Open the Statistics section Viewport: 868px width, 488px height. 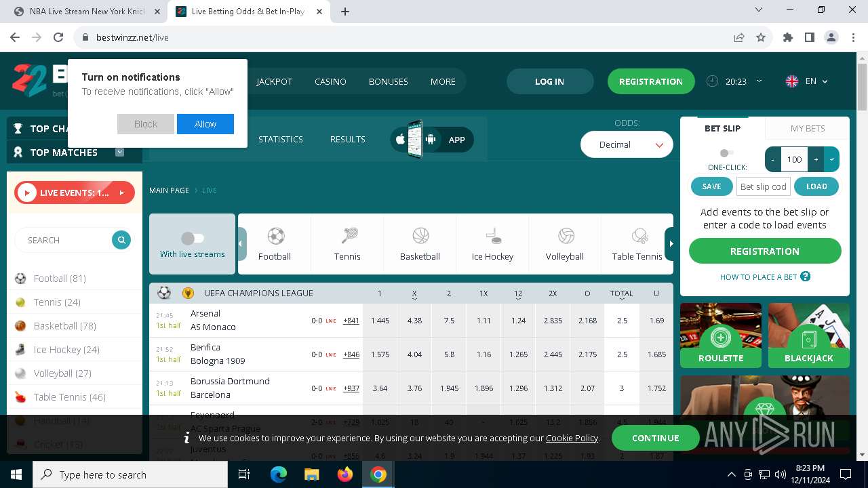[x=281, y=139]
